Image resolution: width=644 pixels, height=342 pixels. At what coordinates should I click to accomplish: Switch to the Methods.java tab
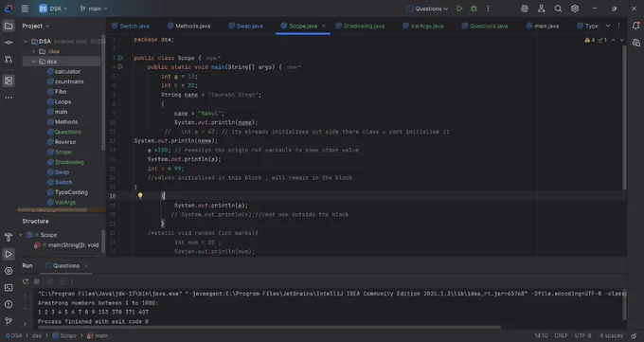[x=188, y=26]
